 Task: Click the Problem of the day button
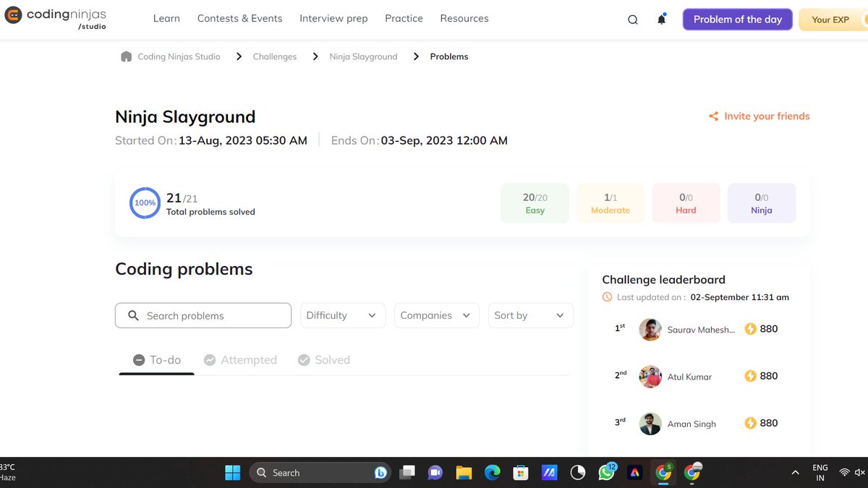(738, 20)
